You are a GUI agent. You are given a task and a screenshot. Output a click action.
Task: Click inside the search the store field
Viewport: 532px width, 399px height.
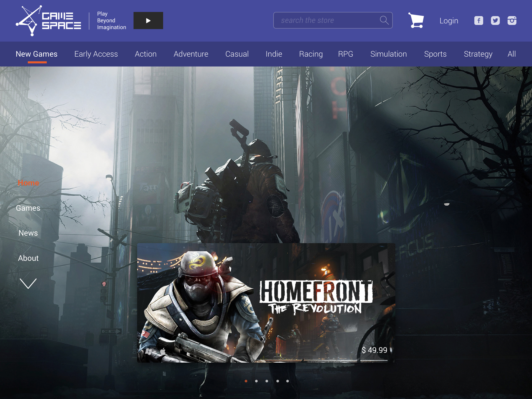[325, 20]
